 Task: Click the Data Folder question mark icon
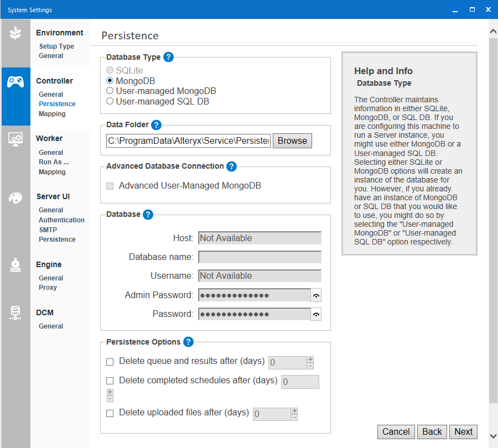coord(156,124)
